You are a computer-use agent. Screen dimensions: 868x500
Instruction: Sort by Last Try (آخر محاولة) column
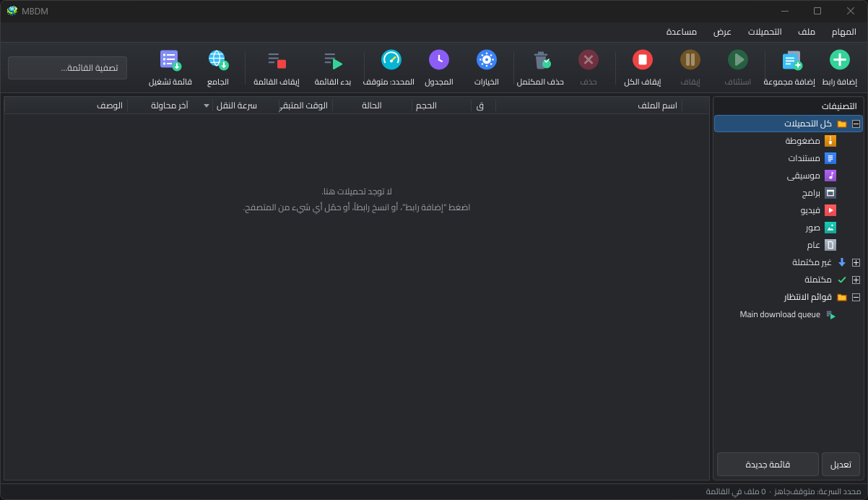[x=170, y=105]
